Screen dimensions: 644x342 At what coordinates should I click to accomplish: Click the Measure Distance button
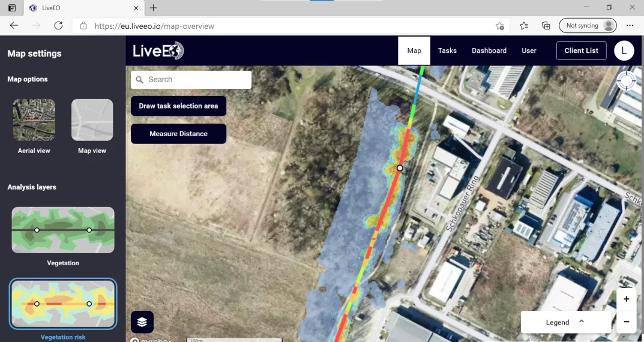178,134
